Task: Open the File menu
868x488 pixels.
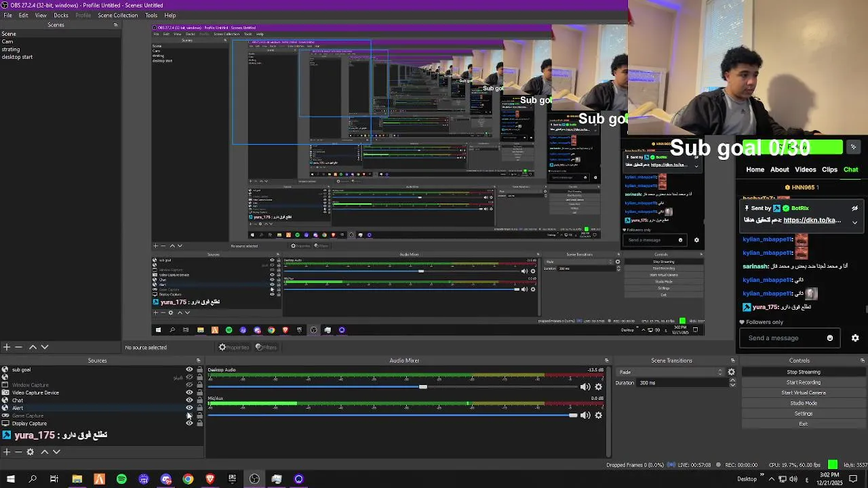Action: [x=7, y=15]
